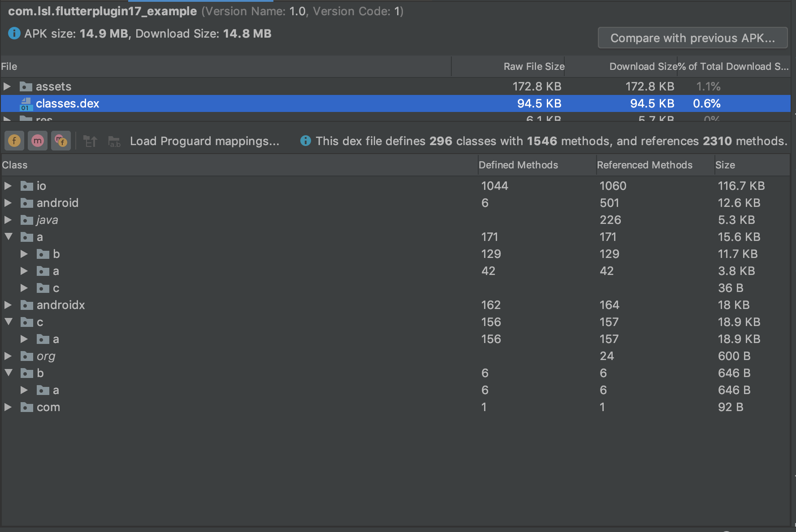796x532 pixels.
Task: Click Load Proguard mappings button
Action: point(204,141)
